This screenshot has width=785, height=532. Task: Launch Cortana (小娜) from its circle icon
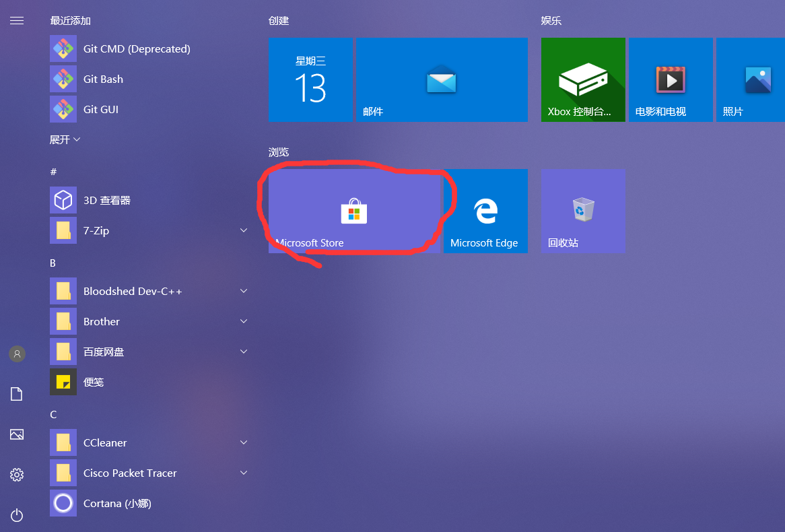63,503
